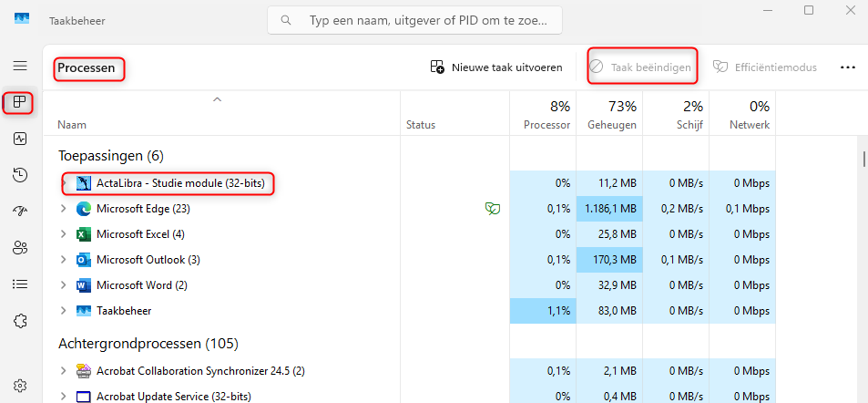Open the Users page sidebar icon
Viewport: 868px width, 403px height.
click(x=20, y=248)
